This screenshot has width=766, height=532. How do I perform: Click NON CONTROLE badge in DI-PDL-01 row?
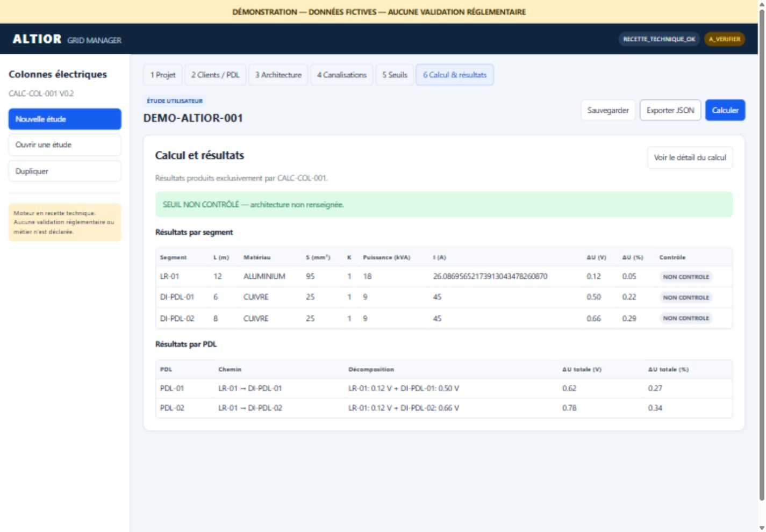pos(686,298)
